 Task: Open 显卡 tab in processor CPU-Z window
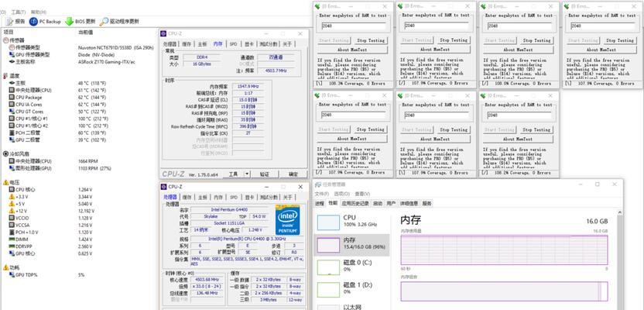[249, 198]
